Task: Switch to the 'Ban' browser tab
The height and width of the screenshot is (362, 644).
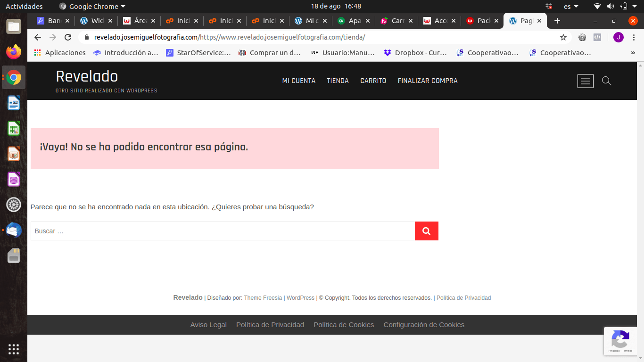Action: pyautogui.click(x=53, y=21)
